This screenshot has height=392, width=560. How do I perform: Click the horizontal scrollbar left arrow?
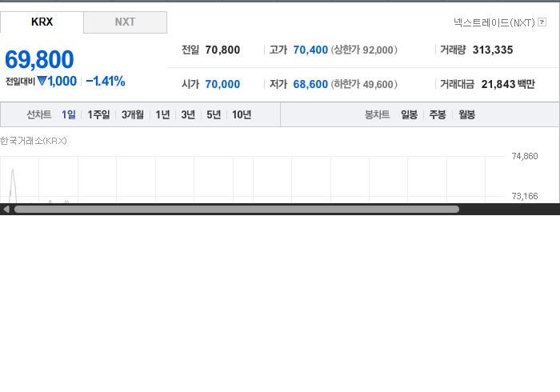coord(6,210)
